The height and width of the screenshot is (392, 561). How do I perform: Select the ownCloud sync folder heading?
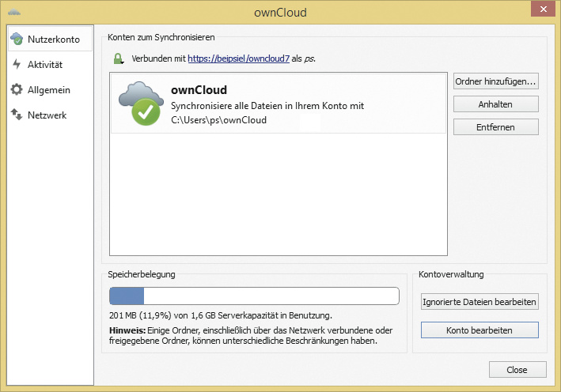pos(199,89)
